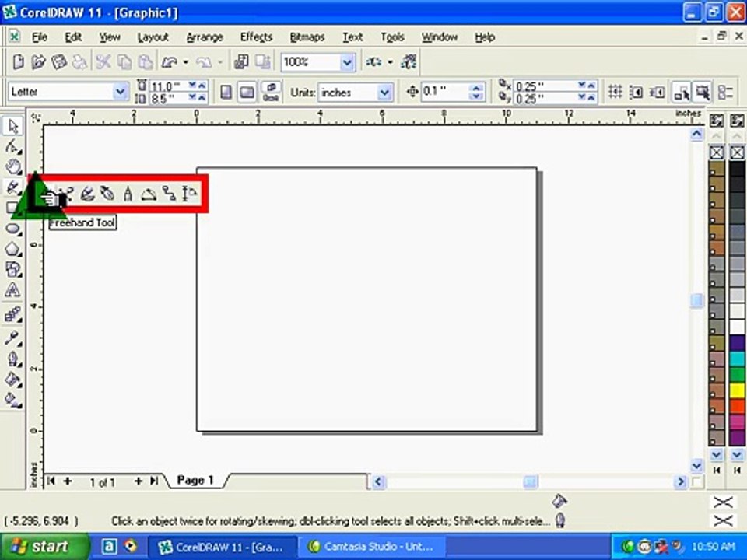Apply the magenta color swatch
Image resolution: width=747 pixels, height=560 pixels.
point(737,422)
